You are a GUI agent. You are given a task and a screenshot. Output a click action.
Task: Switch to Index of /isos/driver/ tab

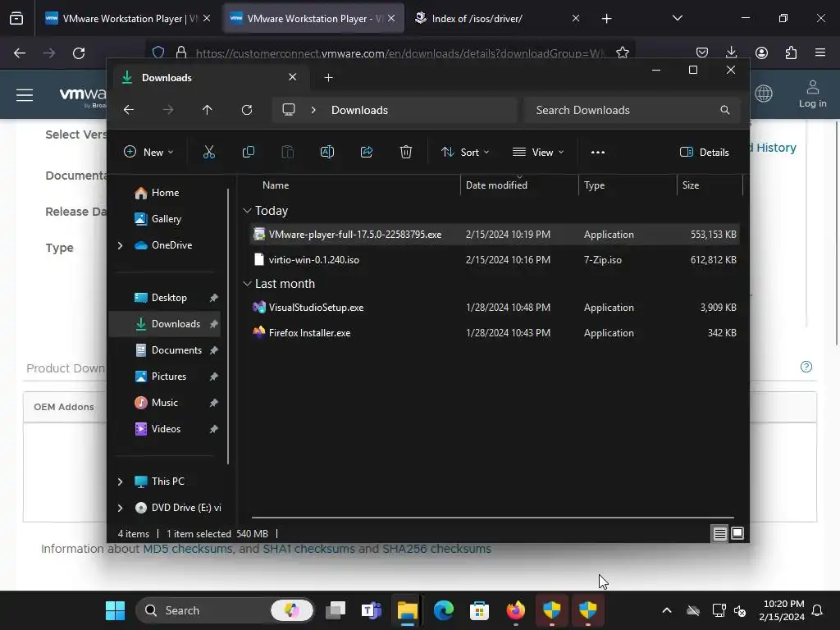click(495, 19)
